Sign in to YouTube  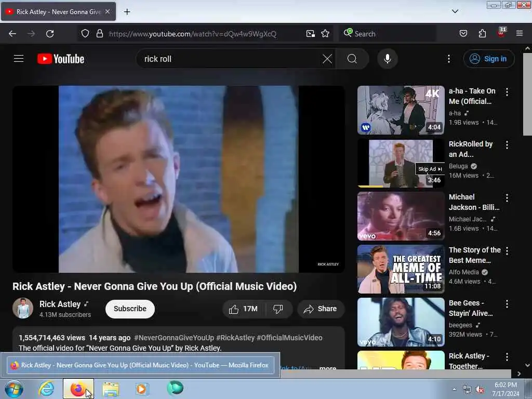pyautogui.click(x=488, y=59)
